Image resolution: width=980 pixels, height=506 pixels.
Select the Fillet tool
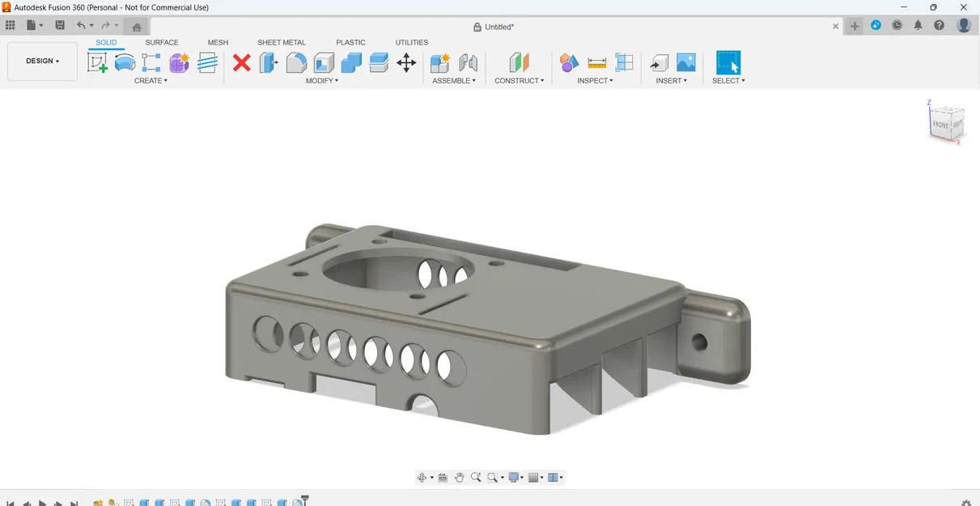tap(296, 62)
